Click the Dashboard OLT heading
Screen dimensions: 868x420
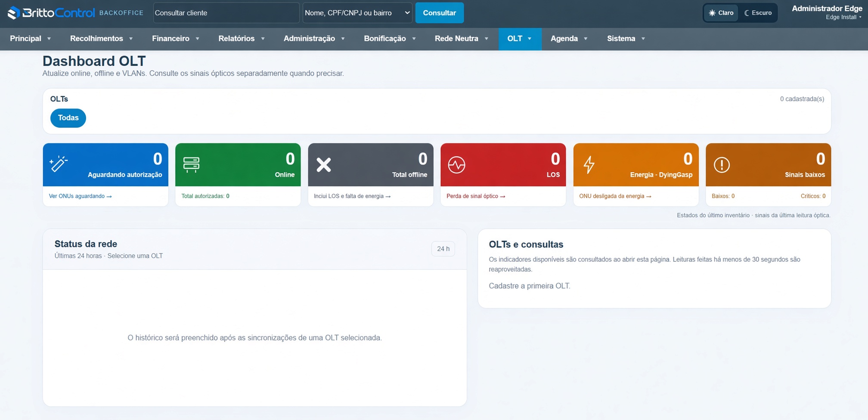tap(94, 61)
